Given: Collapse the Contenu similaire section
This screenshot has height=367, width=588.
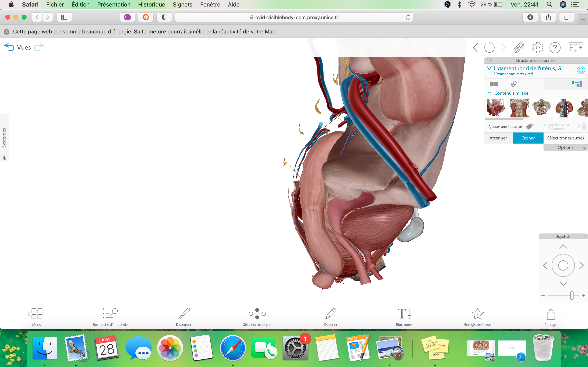Looking at the screenshot, I should click(490, 93).
